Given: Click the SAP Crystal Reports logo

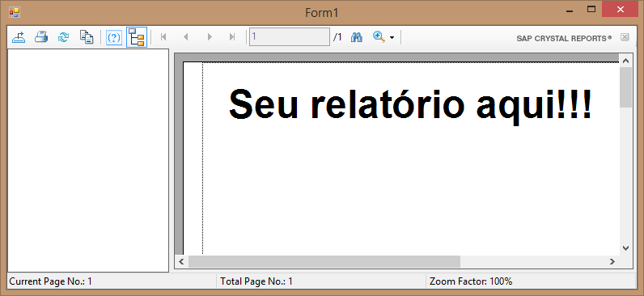Looking at the screenshot, I should pyautogui.click(x=564, y=38).
